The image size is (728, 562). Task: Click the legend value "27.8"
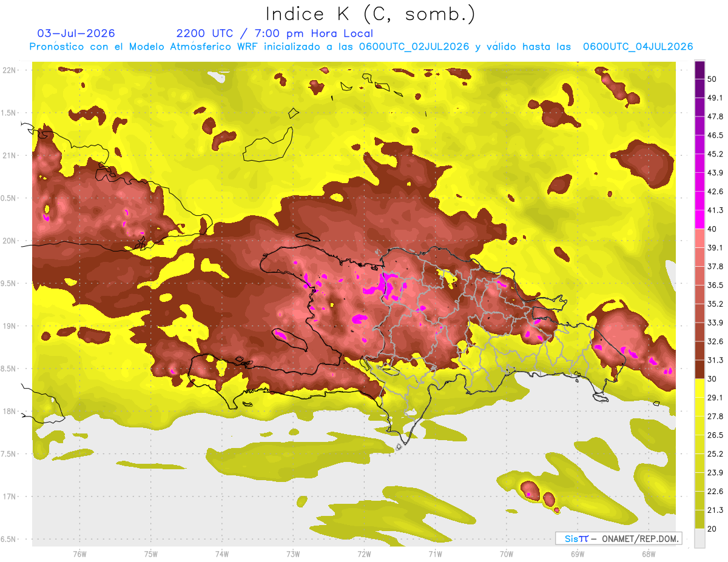pos(715,416)
